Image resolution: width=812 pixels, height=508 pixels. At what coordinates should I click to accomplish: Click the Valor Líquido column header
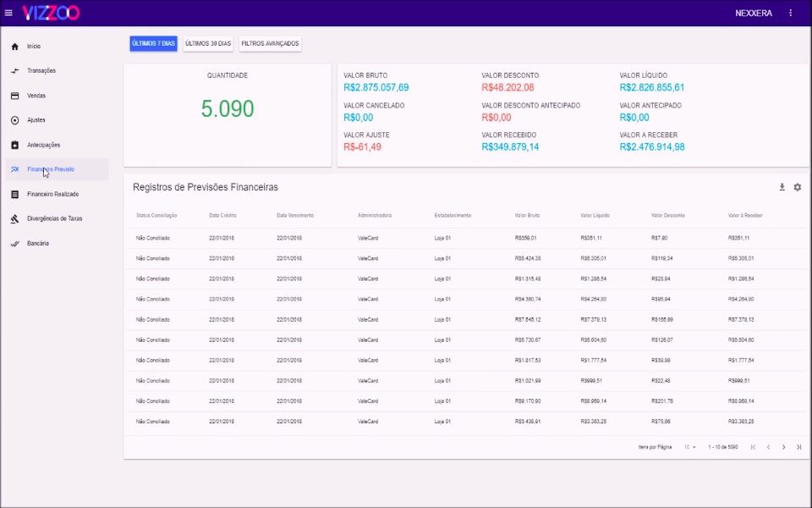pyautogui.click(x=595, y=215)
